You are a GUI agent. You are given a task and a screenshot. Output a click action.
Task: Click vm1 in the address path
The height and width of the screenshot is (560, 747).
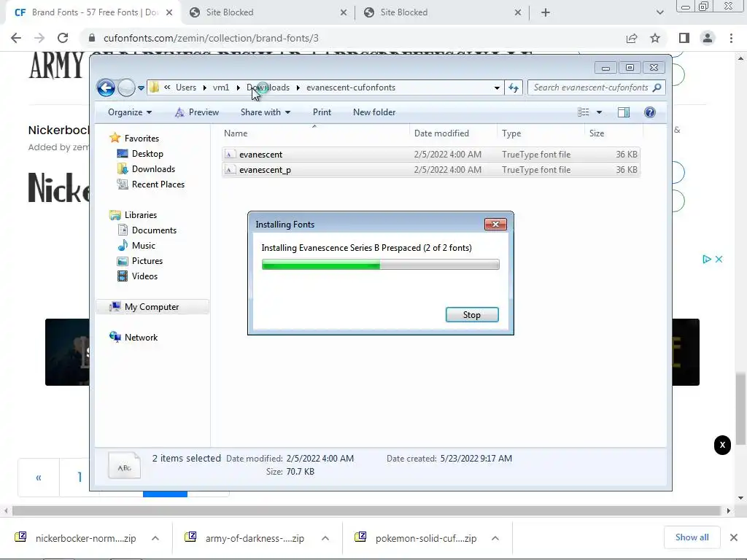221,87
